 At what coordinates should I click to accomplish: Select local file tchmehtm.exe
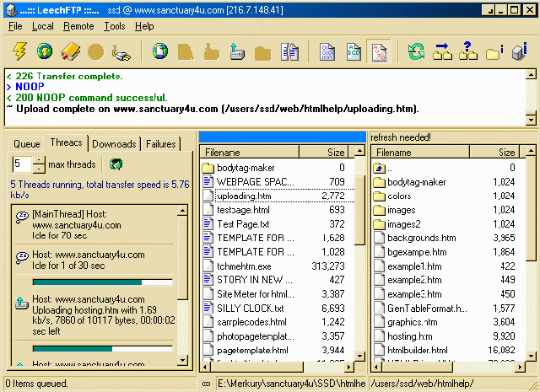tap(278, 266)
